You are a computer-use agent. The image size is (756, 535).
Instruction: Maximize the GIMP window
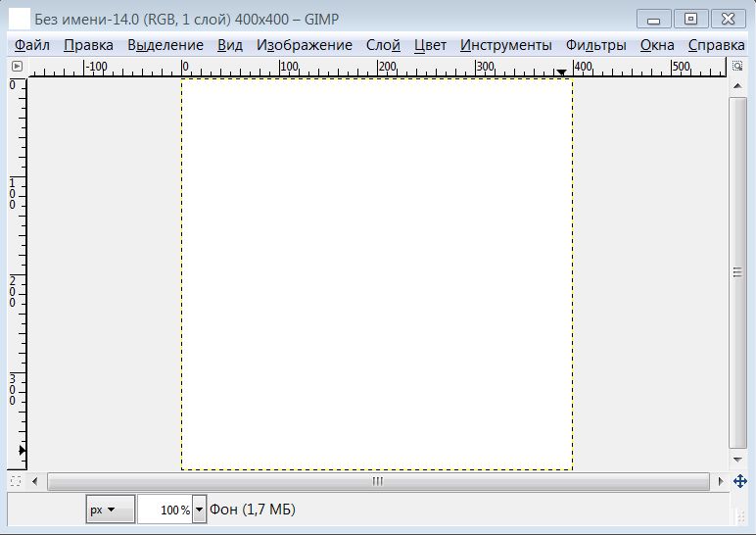coord(690,20)
